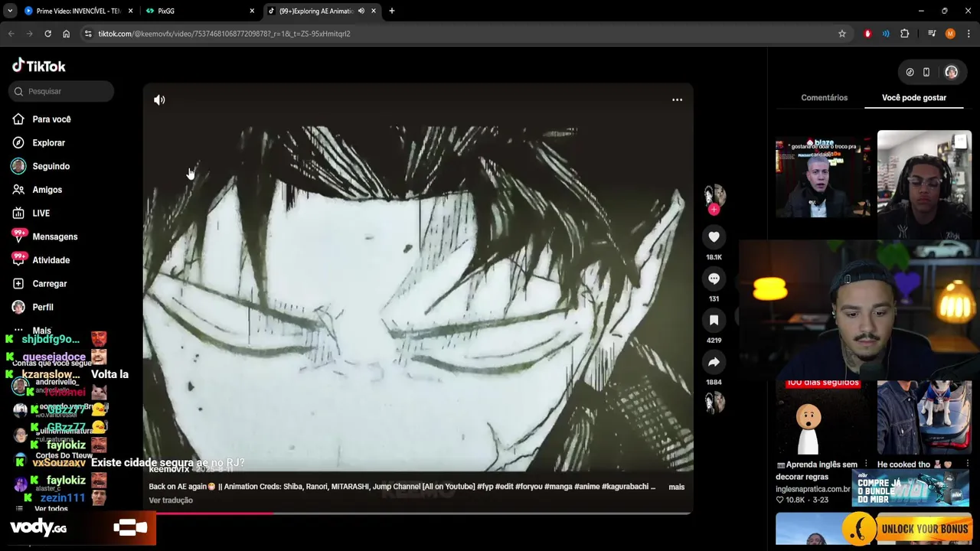Open Mensagens inbox
This screenshot has height=551, width=980.
tap(54, 236)
